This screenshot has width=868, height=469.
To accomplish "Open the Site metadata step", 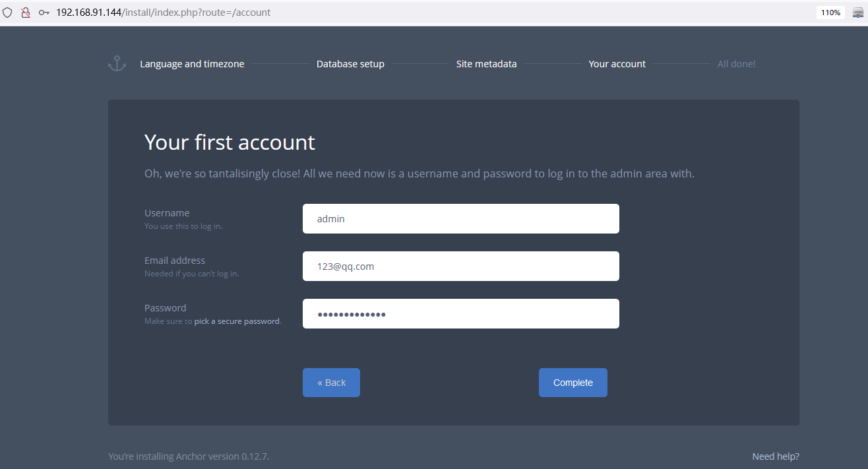I will click(x=487, y=64).
